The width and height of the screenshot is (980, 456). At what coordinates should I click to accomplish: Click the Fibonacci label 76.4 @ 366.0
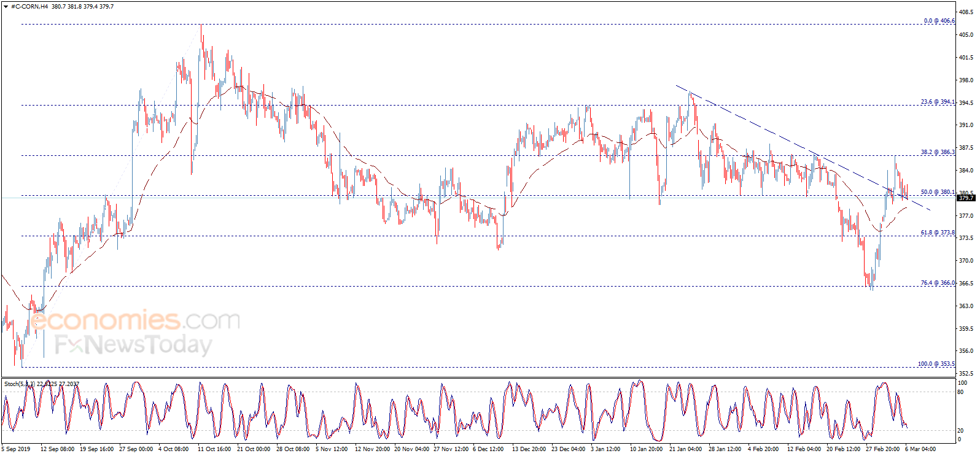[x=938, y=283]
